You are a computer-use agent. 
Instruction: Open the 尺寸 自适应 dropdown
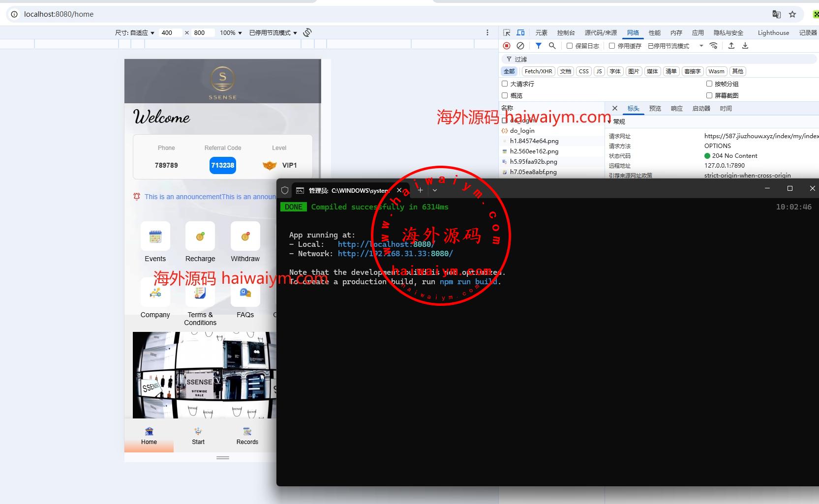(x=135, y=33)
